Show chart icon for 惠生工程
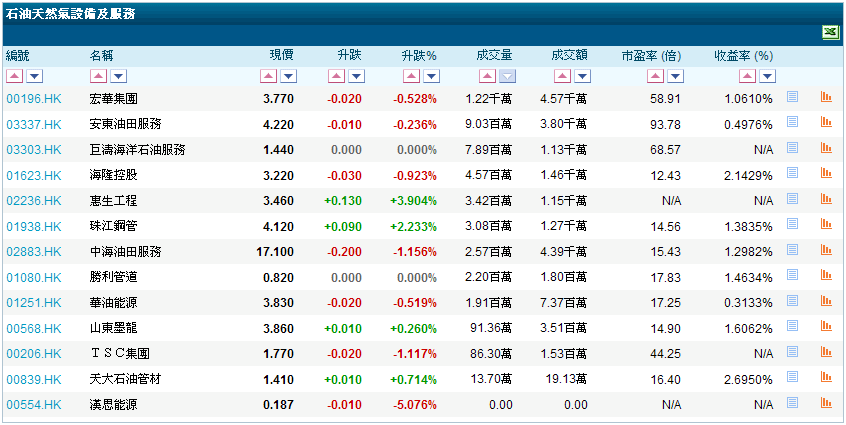Image resolution: width=846 pixels, height=425 pixels. (x=825, y=199)
